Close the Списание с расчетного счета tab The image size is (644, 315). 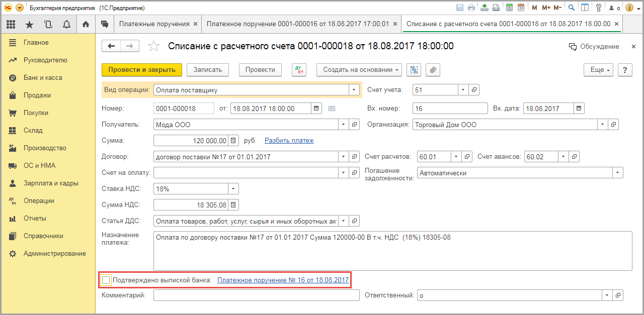[x=616, y=24]
